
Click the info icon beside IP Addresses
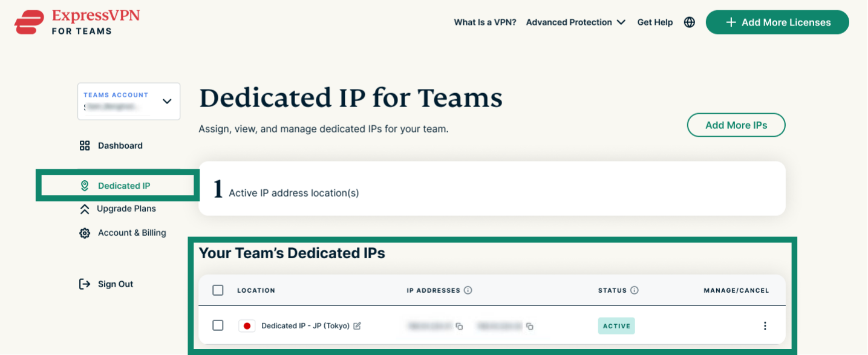[x=468, y=290]
